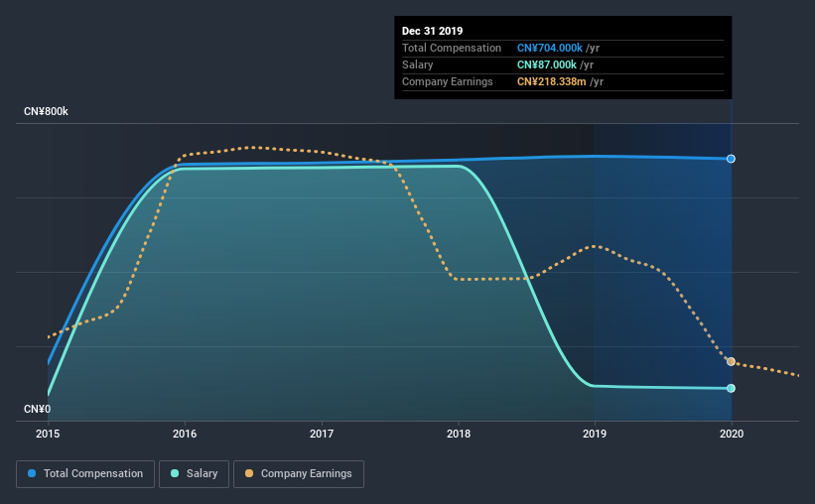Click the 2015 x-axis label
Viewport: 815px width, 504px height.
pyautogui.click(x=48, y=434)
